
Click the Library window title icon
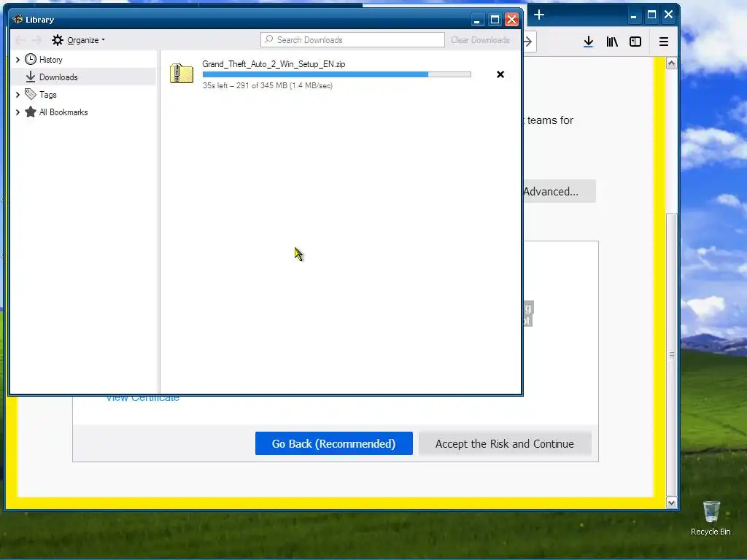coord(18,19)
